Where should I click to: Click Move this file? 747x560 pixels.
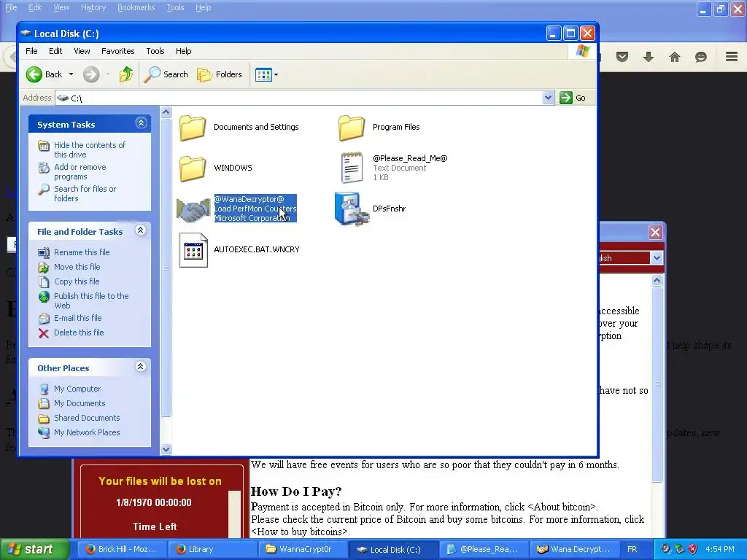point(77,267)
